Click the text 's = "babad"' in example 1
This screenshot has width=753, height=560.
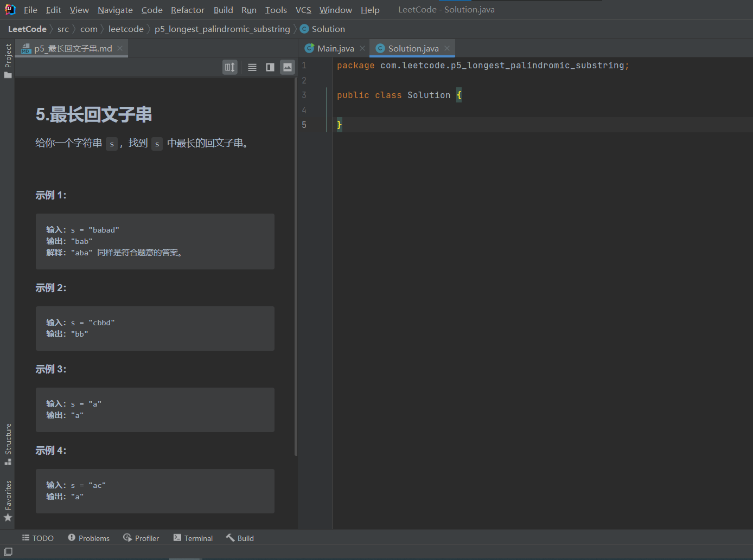click(x=95, y=230)
